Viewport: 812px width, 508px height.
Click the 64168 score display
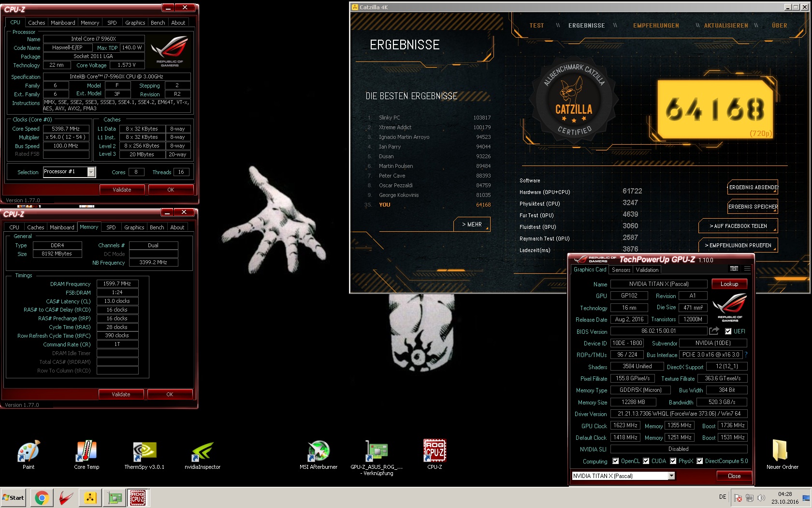pyautogui.click(x=715, y=109)
